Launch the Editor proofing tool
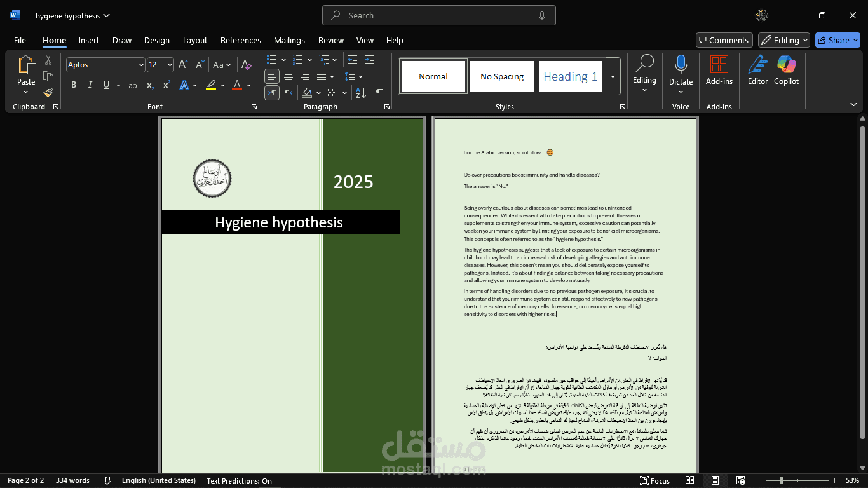868x488 pixels. 757,70
